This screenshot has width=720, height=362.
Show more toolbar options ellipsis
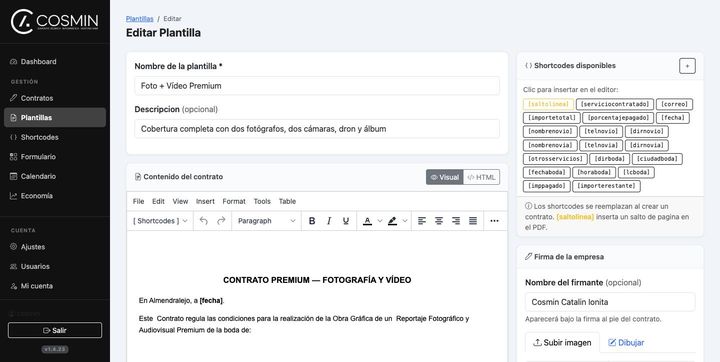click(494, 221)
